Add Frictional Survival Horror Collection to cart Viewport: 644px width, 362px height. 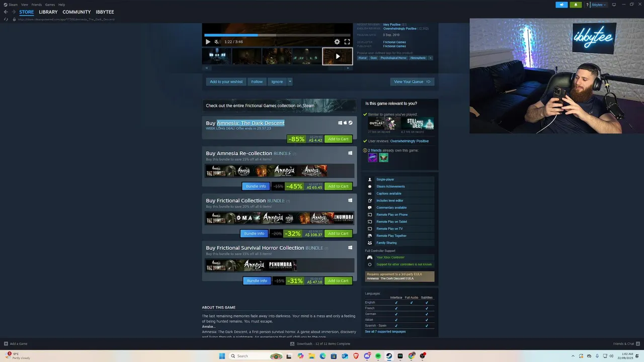[x=338, y=281]
